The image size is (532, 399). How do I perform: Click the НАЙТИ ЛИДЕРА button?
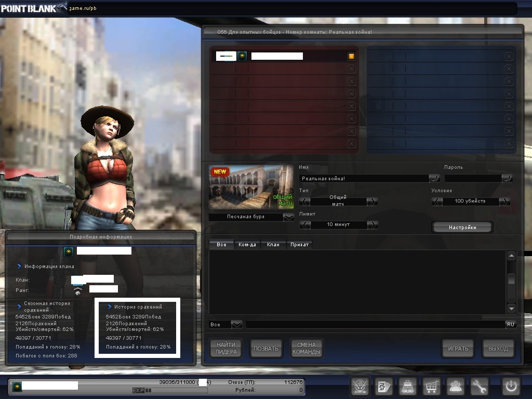226,349
